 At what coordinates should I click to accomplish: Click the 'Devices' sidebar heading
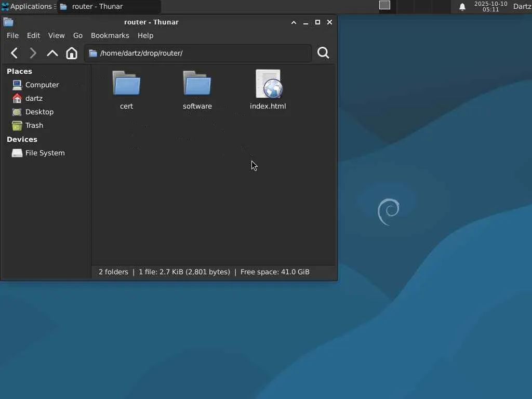(x=22, y=139)
